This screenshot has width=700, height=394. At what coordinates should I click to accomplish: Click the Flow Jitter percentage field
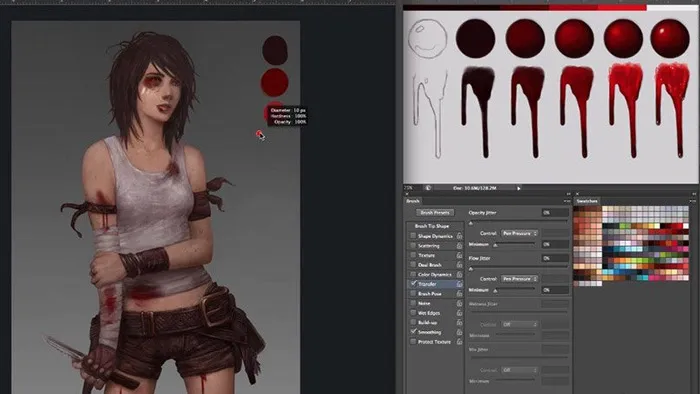[555, 258]
